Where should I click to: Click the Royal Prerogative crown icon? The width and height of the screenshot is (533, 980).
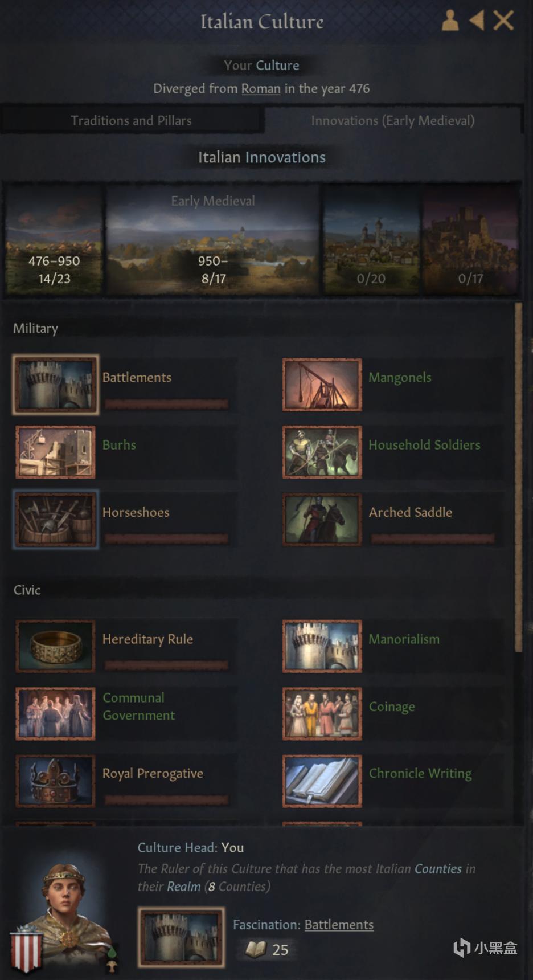tap(55, 781)
